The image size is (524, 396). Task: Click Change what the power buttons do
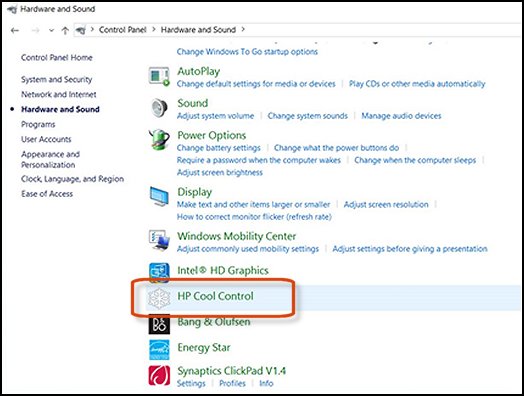pos(337,148)
